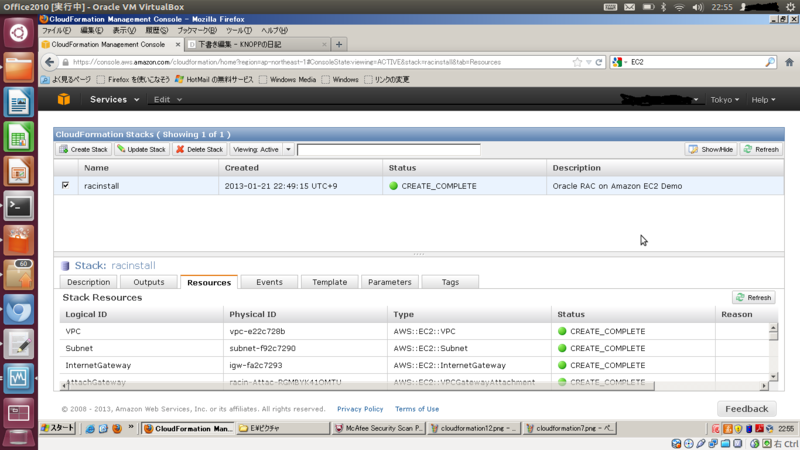Open Ubuntu Software Center icon
The image size is (800, 450).
(19, 241)
